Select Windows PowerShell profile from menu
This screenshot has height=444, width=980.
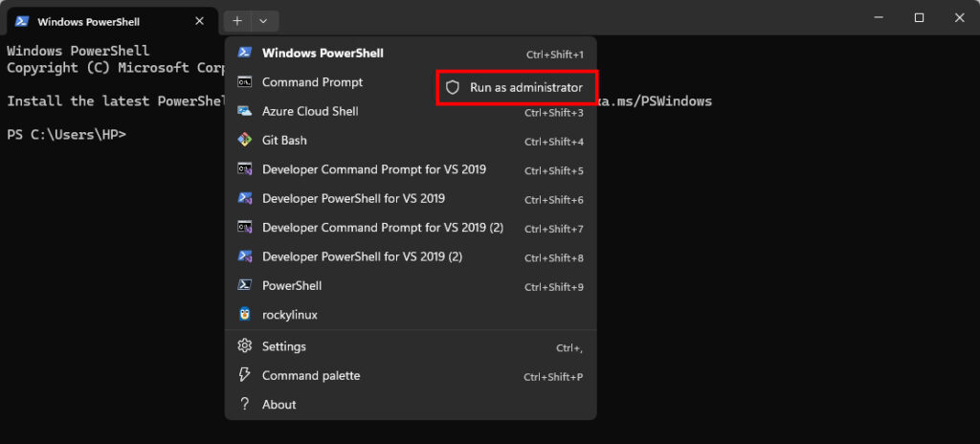tap(411, 54)
